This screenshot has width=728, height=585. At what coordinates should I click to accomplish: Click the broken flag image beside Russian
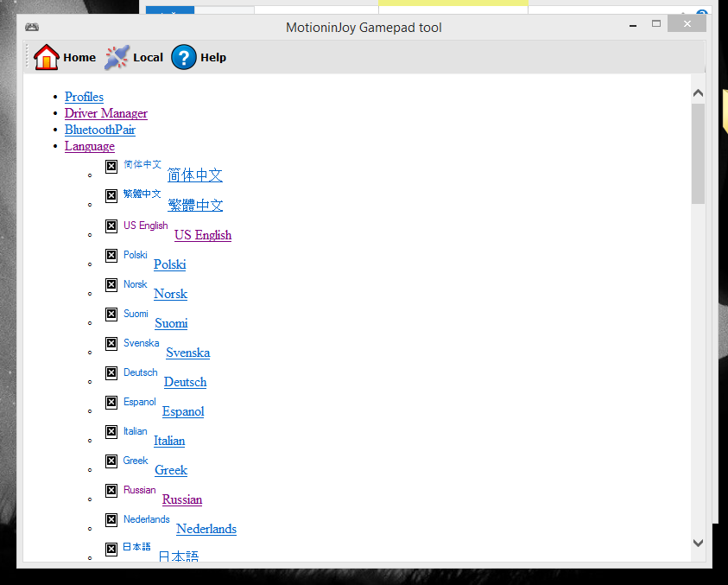pyautogui.click(x=111, y=490)
